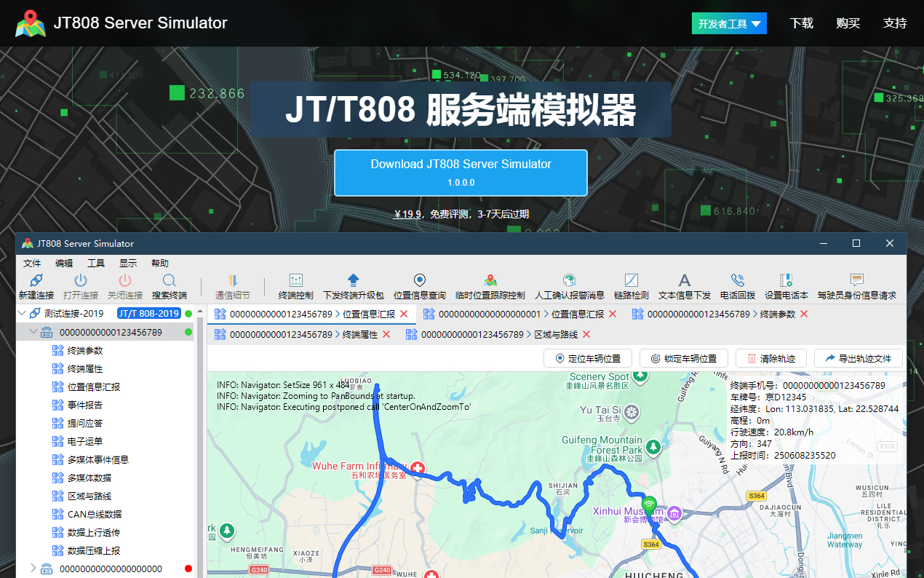Viewport: 924px width, 578px height.
Task: Click the 驾驶员身份信息请求 icon
Action: tap(856, 280)
